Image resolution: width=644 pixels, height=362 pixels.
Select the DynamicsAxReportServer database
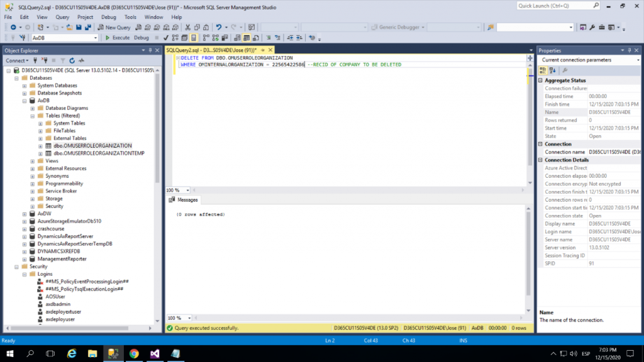click(65, 236)
